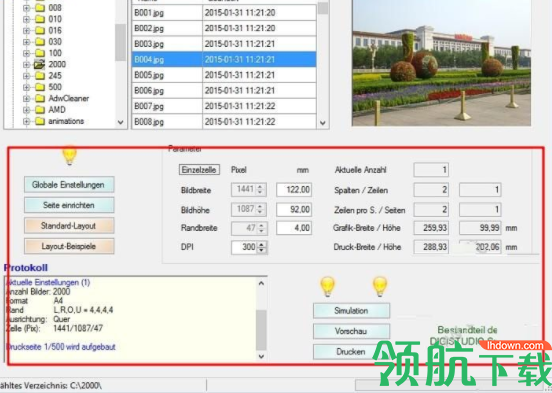Expand the 500 folder node
This screenshot has width=552, height=393.
click(26, 87)
